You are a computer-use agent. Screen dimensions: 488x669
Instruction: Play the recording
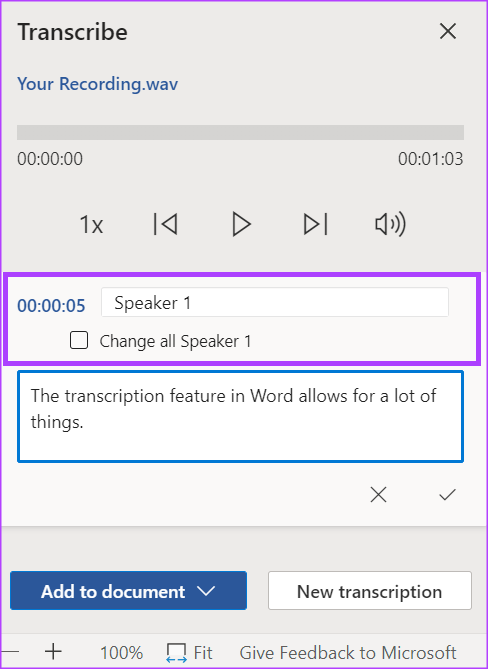click(241, 224)
